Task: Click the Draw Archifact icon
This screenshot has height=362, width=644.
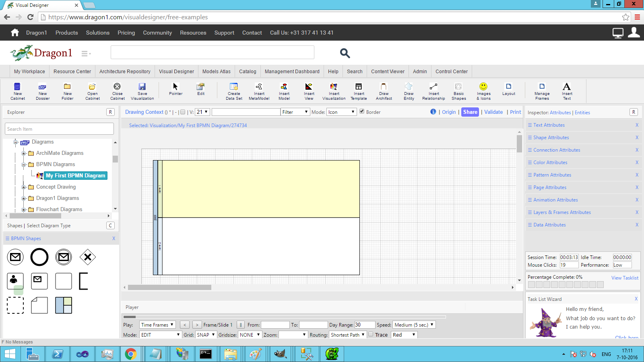Action: (x=384, y=87)
